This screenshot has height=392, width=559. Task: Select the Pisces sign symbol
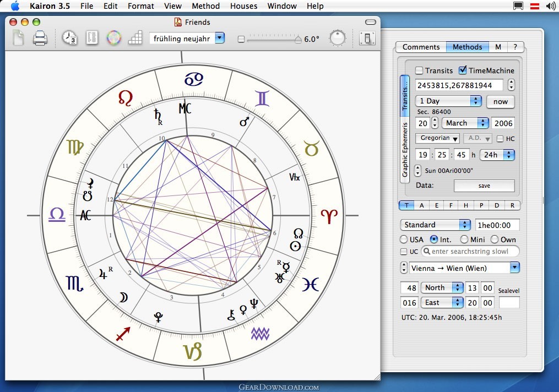coord(310,285)
